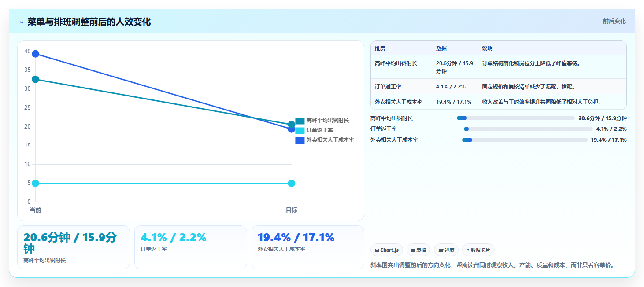This screenshot has height=287, width=644.
Task: Click the 19.4% / 17.1% value after the progress bar
Action: pyautogui.click(x=609, y=140)
